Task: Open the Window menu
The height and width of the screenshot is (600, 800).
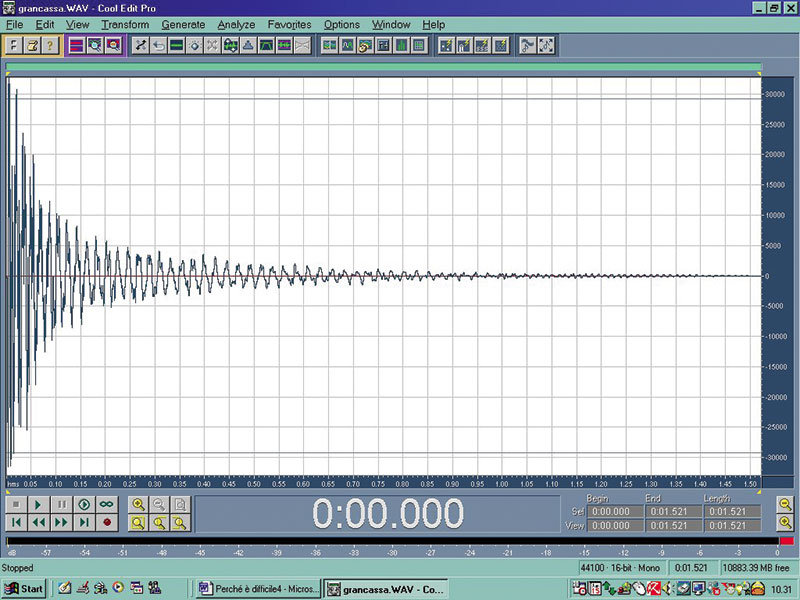Action: click(391, 24)
